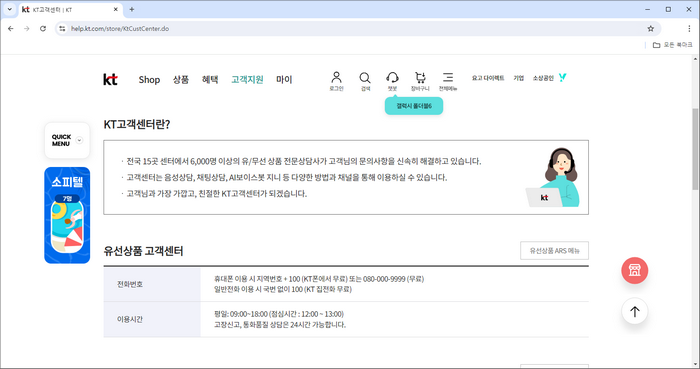Click the browser forward arrow
This screenshot has width=700, height=369.
coord(27,29)
